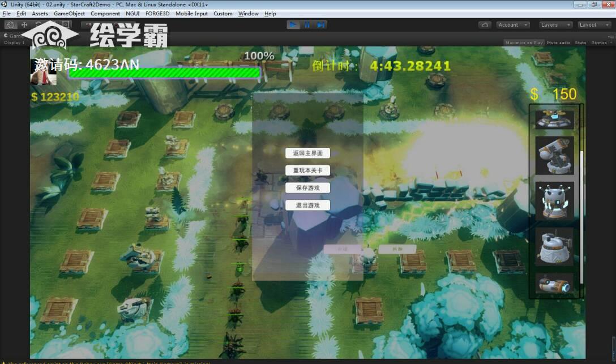Open the GameObject menu
Viewport: 616px width, 364px height.
coord(69,14)
